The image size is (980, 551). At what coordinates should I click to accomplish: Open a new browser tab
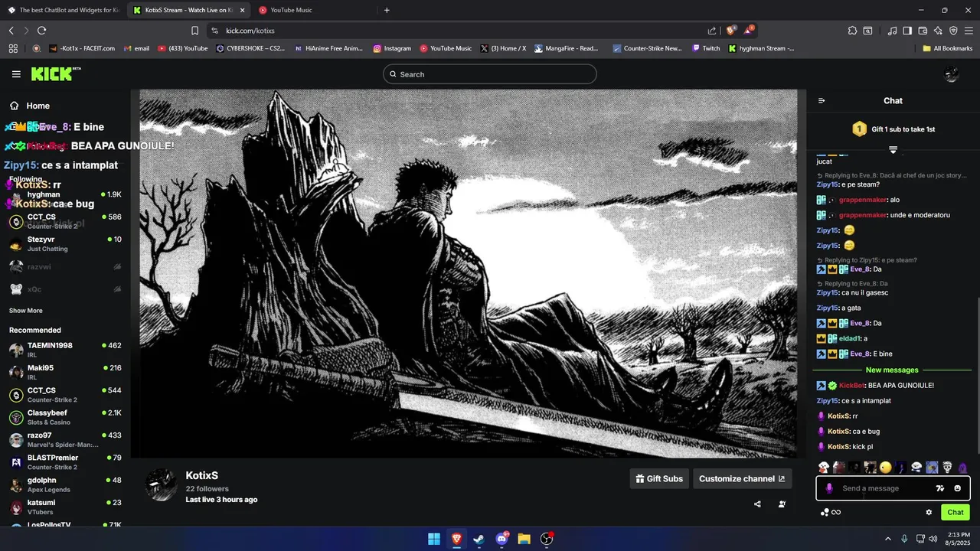click(387, 10)
